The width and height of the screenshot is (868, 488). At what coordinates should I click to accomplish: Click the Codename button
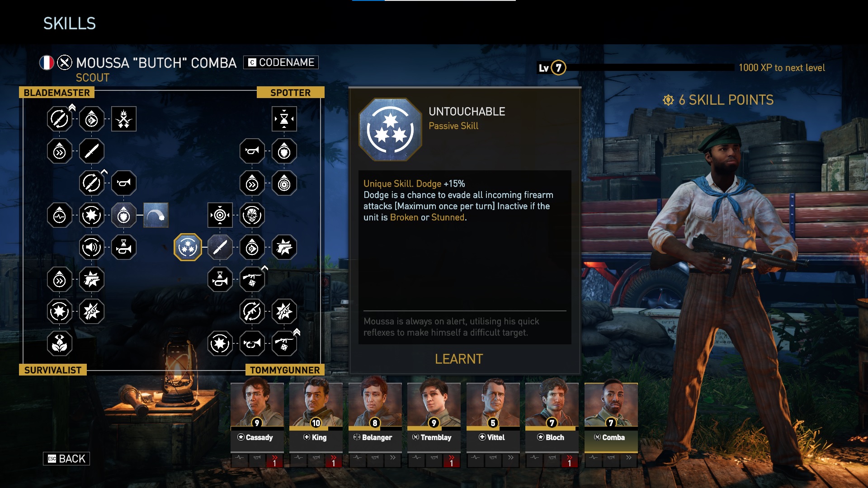(x=281, y=62)
